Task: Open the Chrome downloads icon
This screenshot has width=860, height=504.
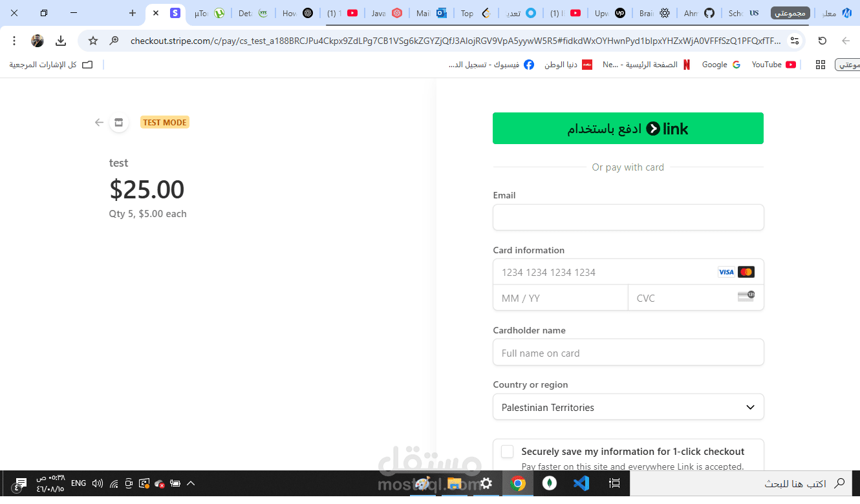Action: [x=61, y=41]
